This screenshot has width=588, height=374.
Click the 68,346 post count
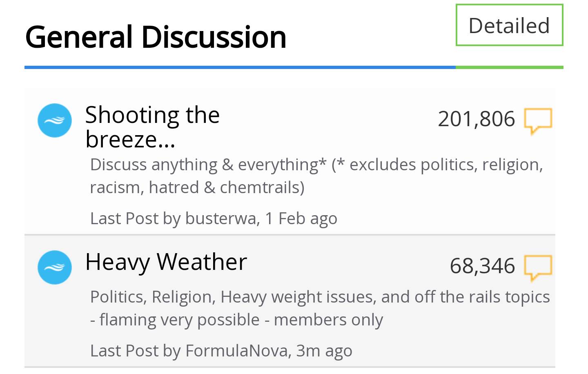click(482, 266)
